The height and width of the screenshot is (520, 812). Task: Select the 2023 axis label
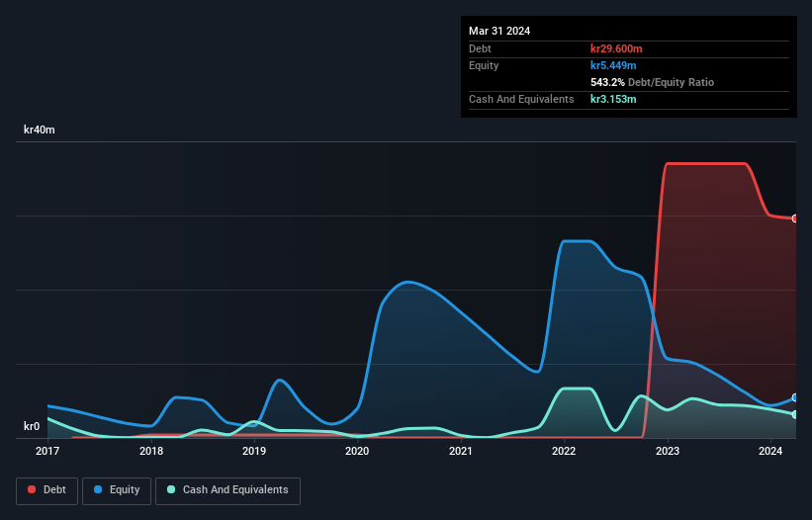pyautogui.click(x=668, y=451)
